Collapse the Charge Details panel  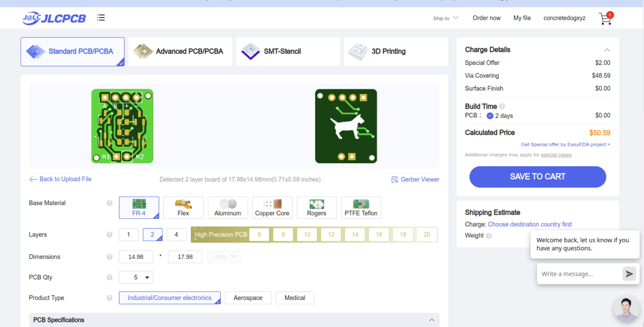tap(607, 50)
